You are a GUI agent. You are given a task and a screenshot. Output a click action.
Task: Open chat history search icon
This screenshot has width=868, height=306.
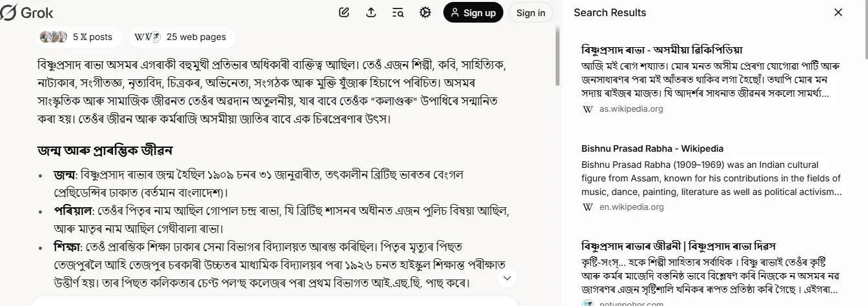click(398, 12)
